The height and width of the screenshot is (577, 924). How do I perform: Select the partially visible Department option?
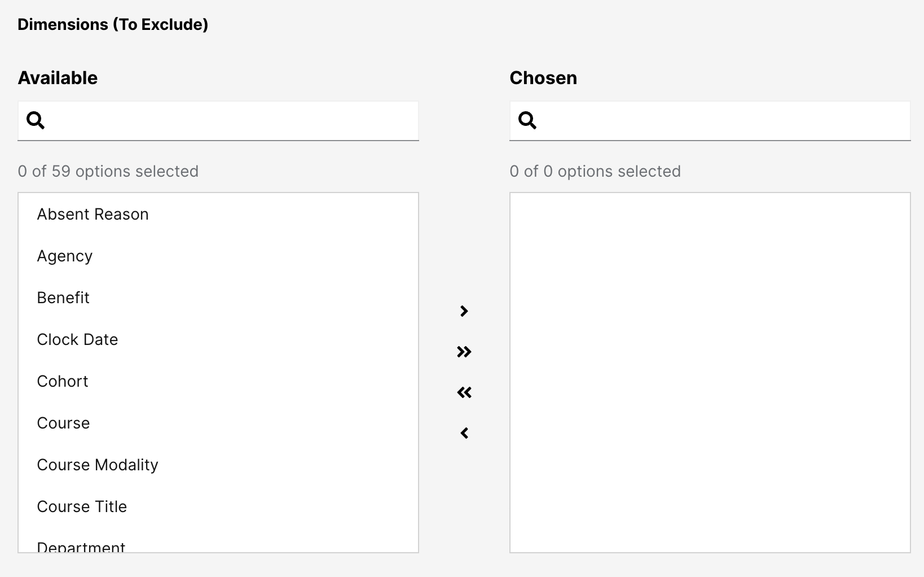tap(81, 547)
